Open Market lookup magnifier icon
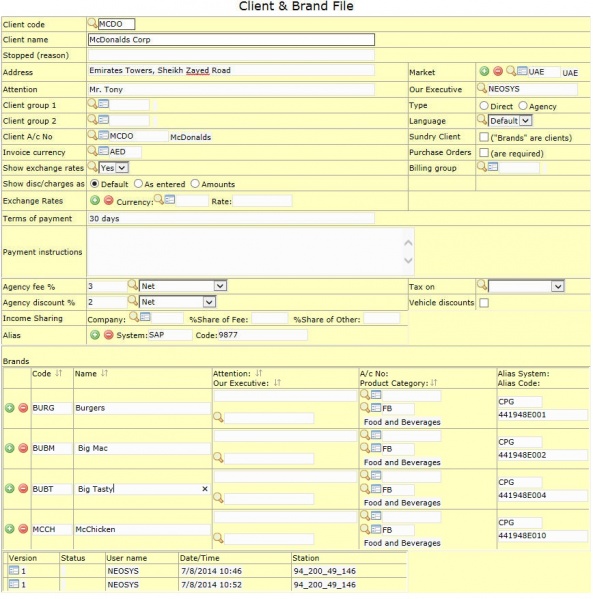The width and height of the screenshot is (593, 599). [511, 71]
